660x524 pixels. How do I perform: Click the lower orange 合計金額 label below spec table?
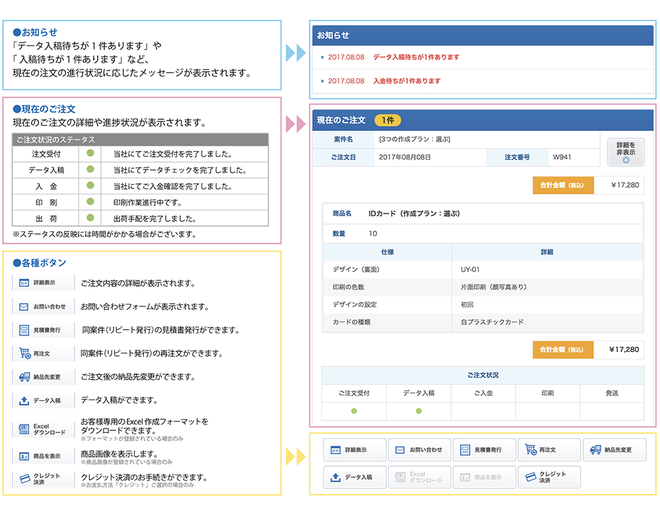(563, 350)
